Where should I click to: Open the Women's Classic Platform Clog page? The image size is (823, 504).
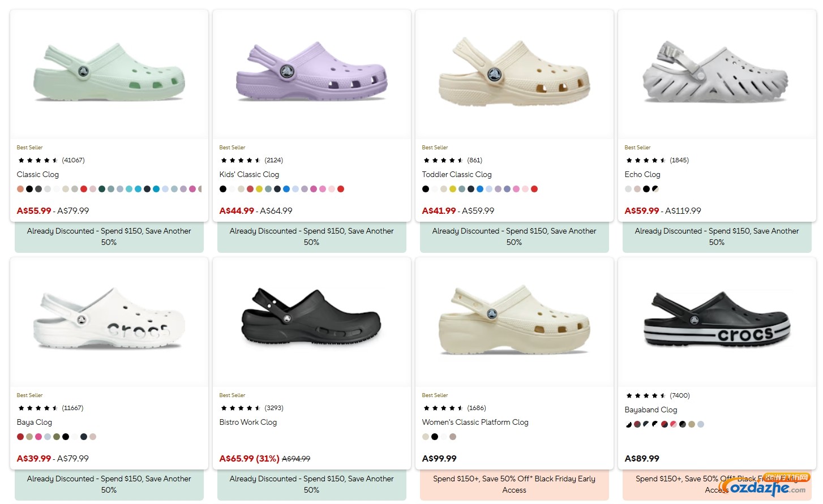click(475, 422)
